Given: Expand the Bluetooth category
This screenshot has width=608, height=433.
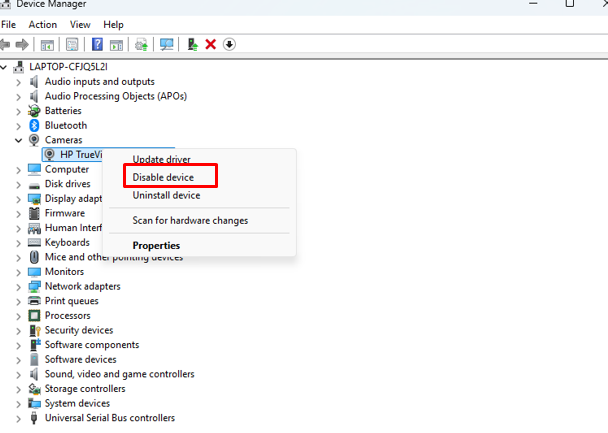Looking at the screenshot, I should (19, 126).
